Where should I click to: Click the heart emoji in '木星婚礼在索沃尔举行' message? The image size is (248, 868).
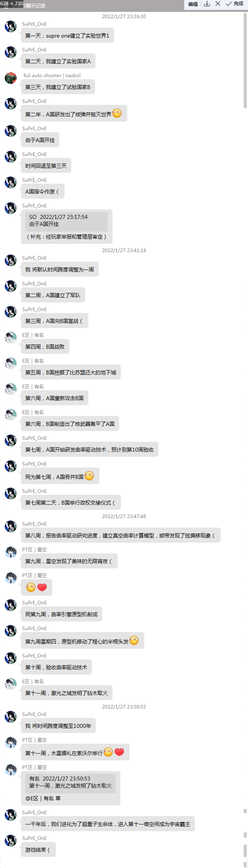click(119, 752)
